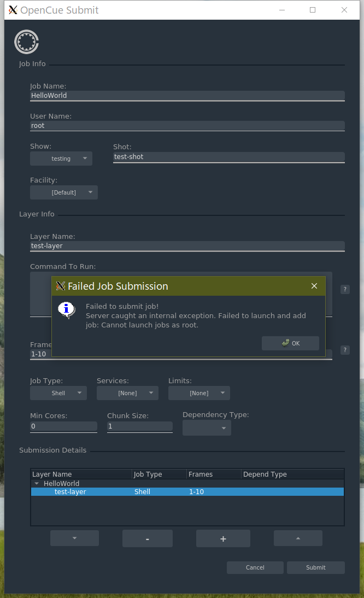The width and height of the screenshot is (364, 598).
Task: Click the X icon in the OpenCue Submit title bar
Action: (x=13, y=10)
